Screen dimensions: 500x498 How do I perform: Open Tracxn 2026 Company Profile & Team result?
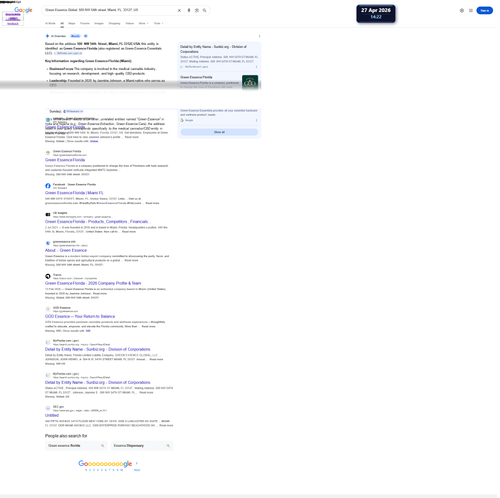[93, 283]
